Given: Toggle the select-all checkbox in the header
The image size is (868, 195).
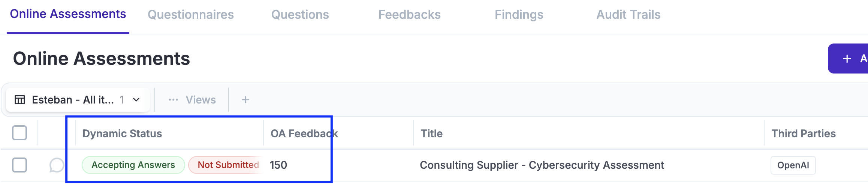Looking at the screenshot, I should pos(19,133).
